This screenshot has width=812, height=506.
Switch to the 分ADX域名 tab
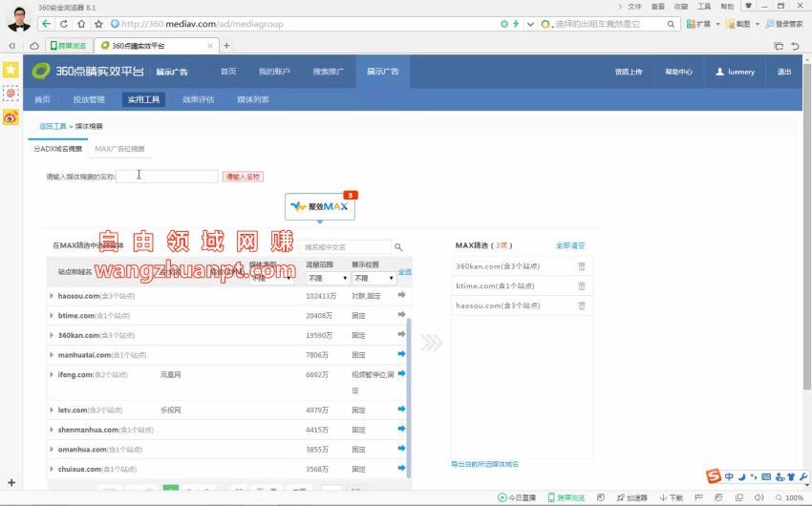pos(58,149)
